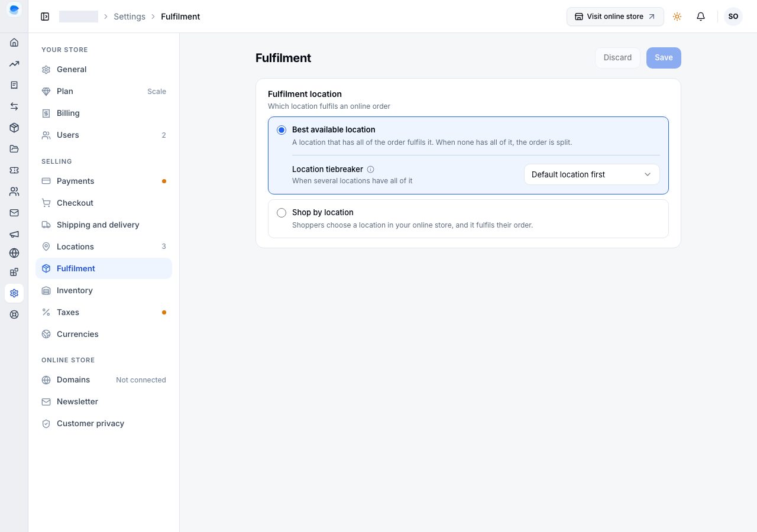Viewport: 757px width, 532px height.
Task: Open notifications bell
Action: [x=701, y=17]
